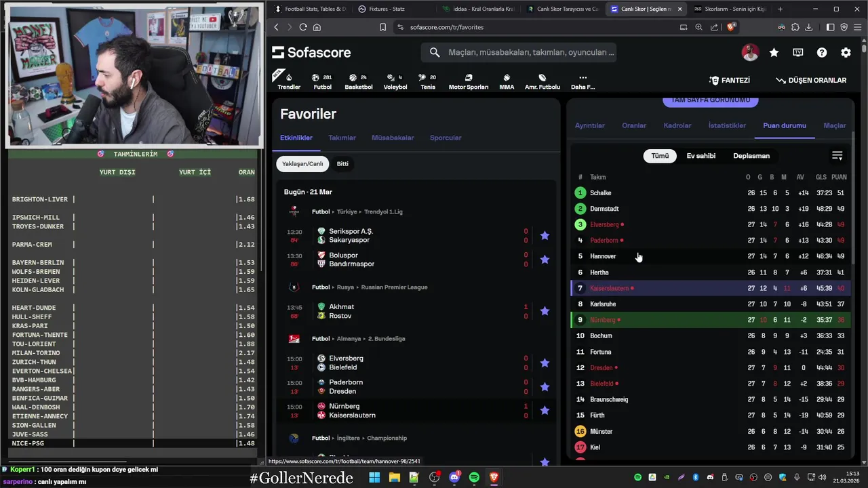This screenshot has width=868, height=488.
Task: Reload the browser page
Action: pyautogui.click(x=303, y=27)
